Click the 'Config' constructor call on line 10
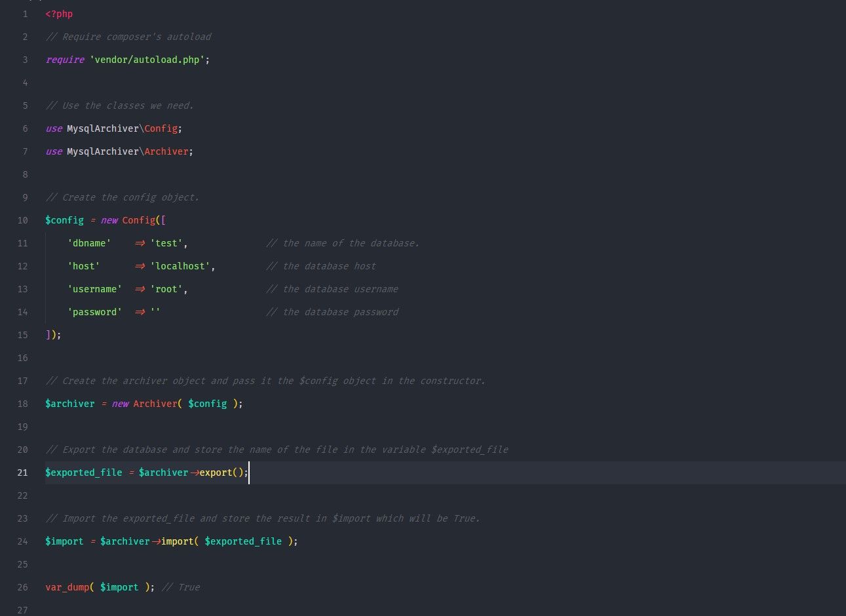Viewport: 846px width, 616px height. (x=139, y=220)
